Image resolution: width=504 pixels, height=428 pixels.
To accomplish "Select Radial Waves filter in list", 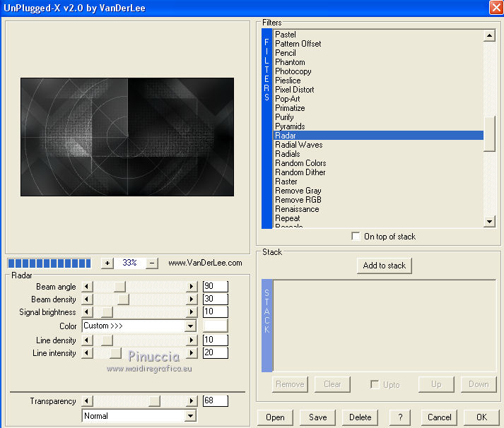I will [x=298, y=145].
